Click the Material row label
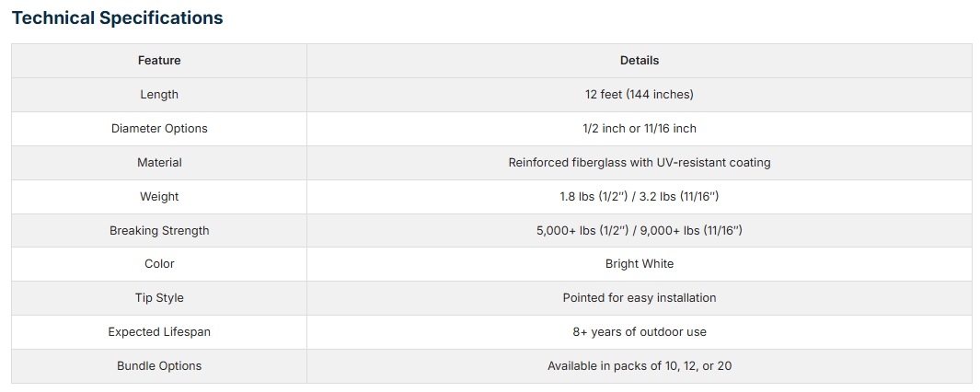This screenshot has width=980, height=392. 159,163
